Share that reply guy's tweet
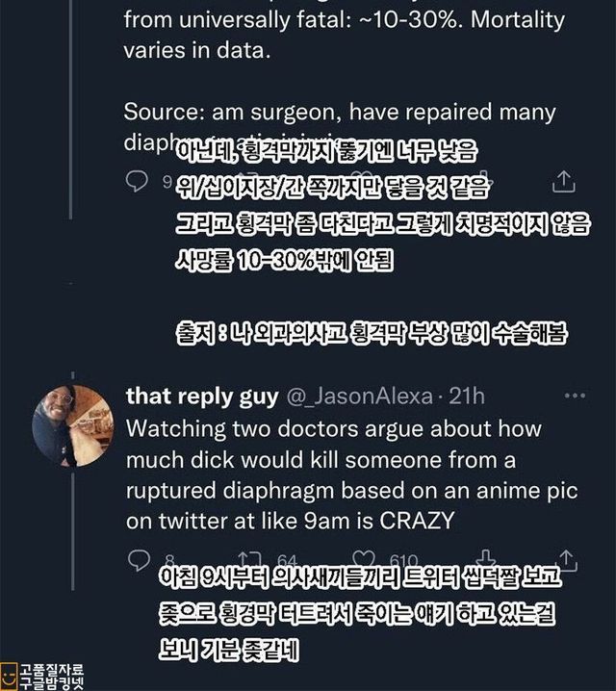 [566, 559]
